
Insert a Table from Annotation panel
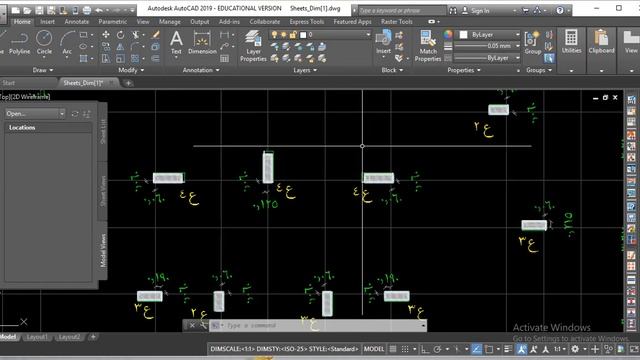224,59
